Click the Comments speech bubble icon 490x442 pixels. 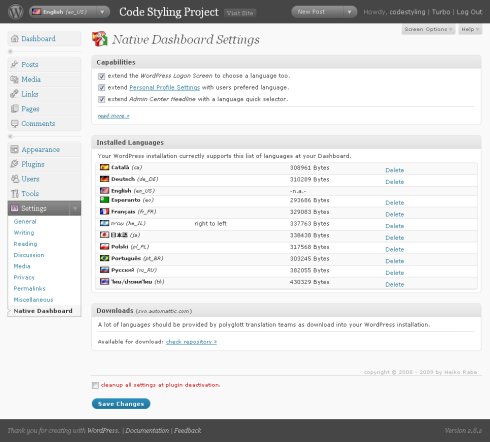14,124
